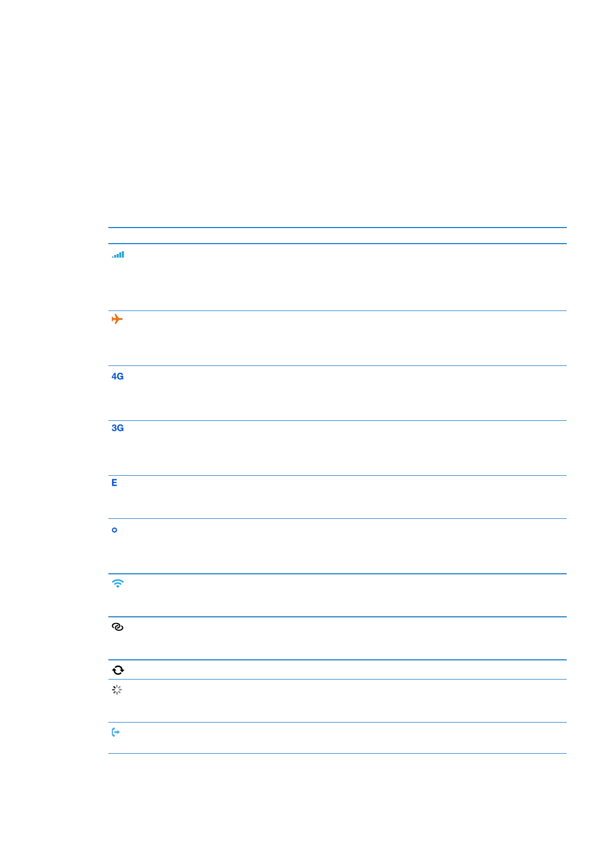Select the Wi-Fi signal icon
This screenshot has width=616, height=862.
click(118, 584)
